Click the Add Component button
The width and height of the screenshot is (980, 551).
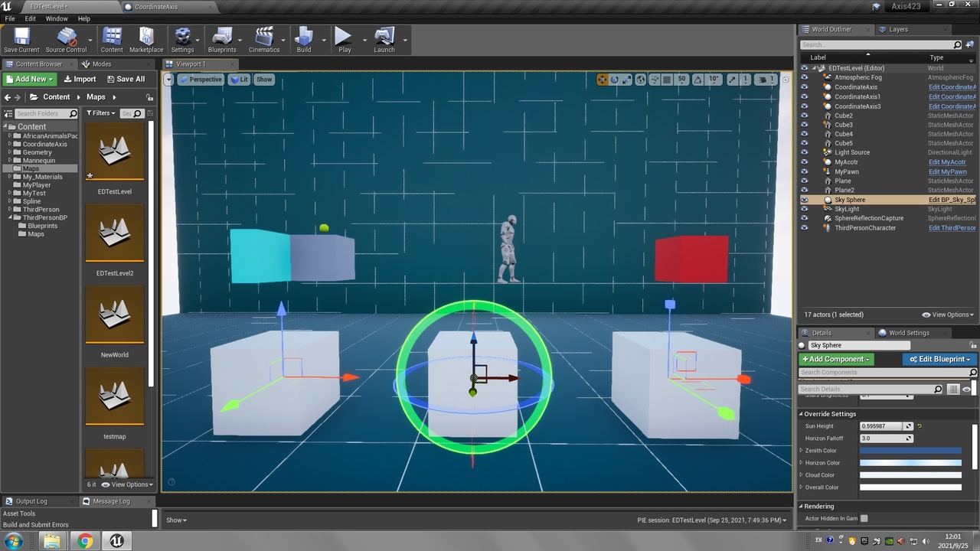(x=836, y=359)
